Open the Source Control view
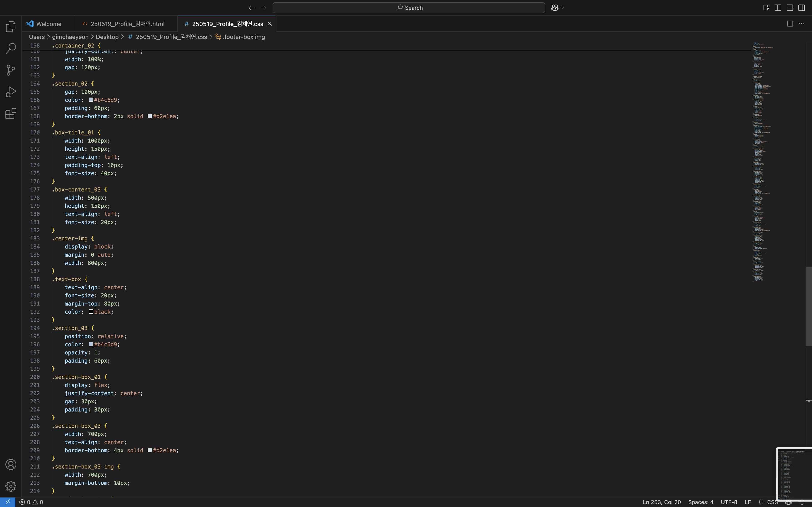The height and width of the screenshot is (507, 812). [11, 70]
